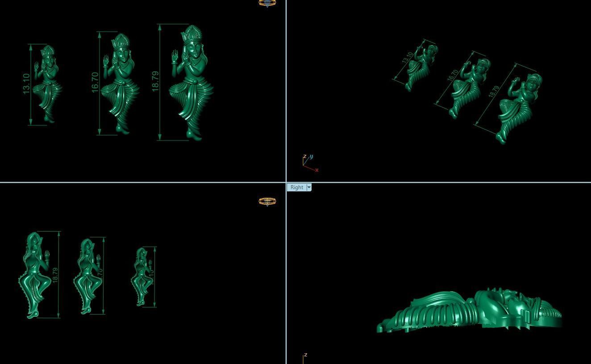Select the 18.79 dimension in bottom-left viewport
This screenshot has height=364, width=591.
tap(55, 275)
